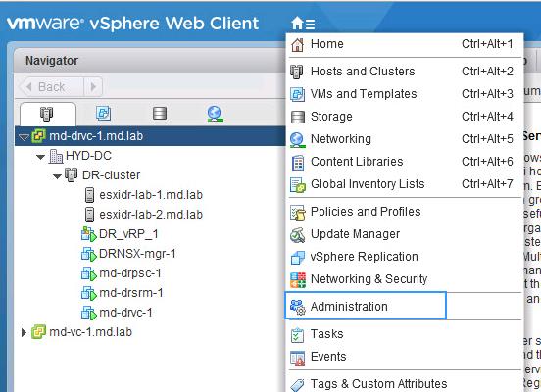Click the Home house icon in menu

(x=297, y=44)
